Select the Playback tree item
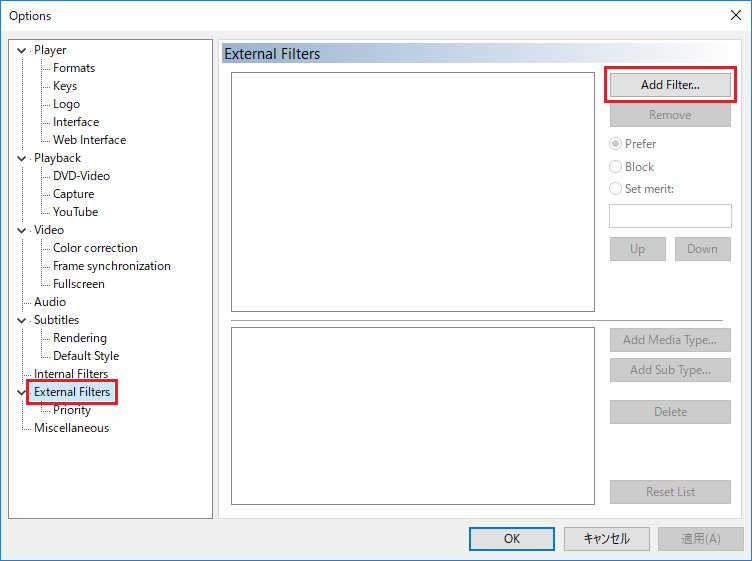Image resolution: width=752 pixels, height=561 pixels. click(x=57, y=158)
